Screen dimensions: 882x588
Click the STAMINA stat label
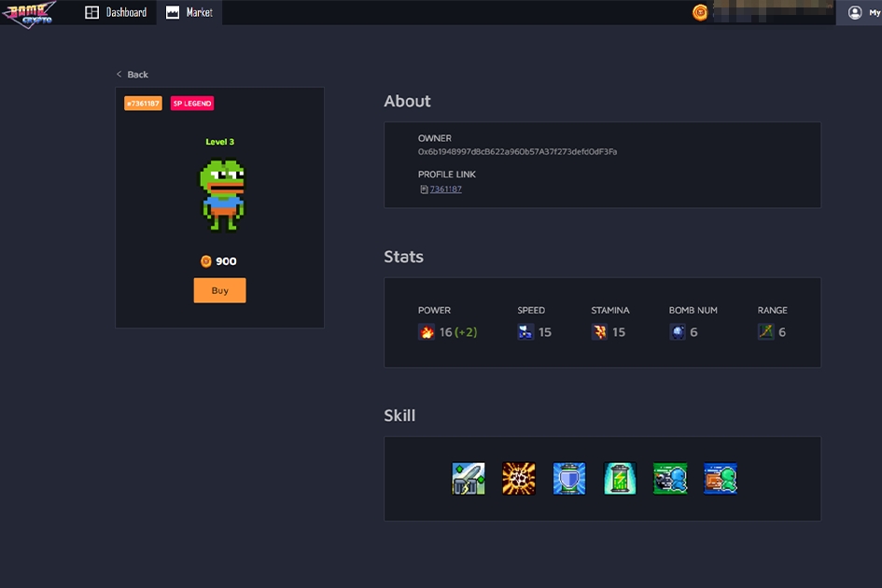(610, 311)
